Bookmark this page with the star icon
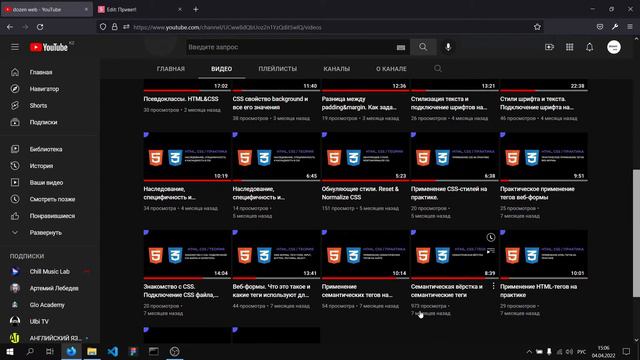 (537, 27)
